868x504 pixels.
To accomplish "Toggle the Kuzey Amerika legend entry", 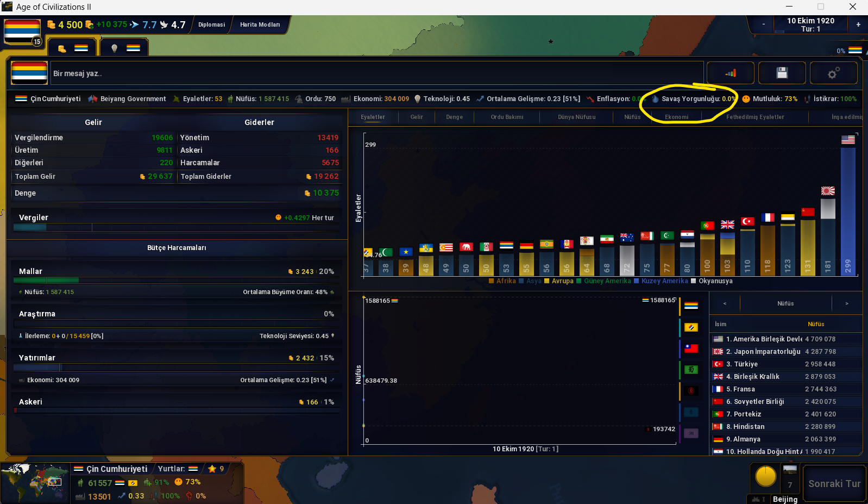I will (x=661, y=281).
